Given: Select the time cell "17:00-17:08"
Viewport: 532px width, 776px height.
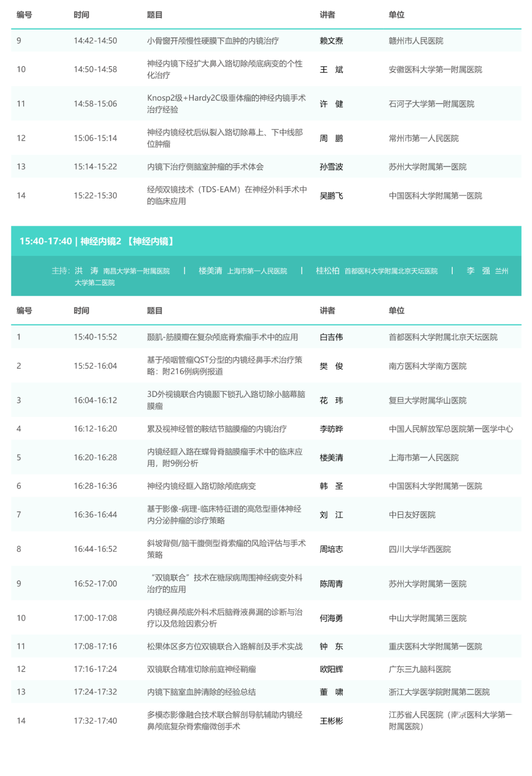Looking at the screenshot, I should coord(96,618).
